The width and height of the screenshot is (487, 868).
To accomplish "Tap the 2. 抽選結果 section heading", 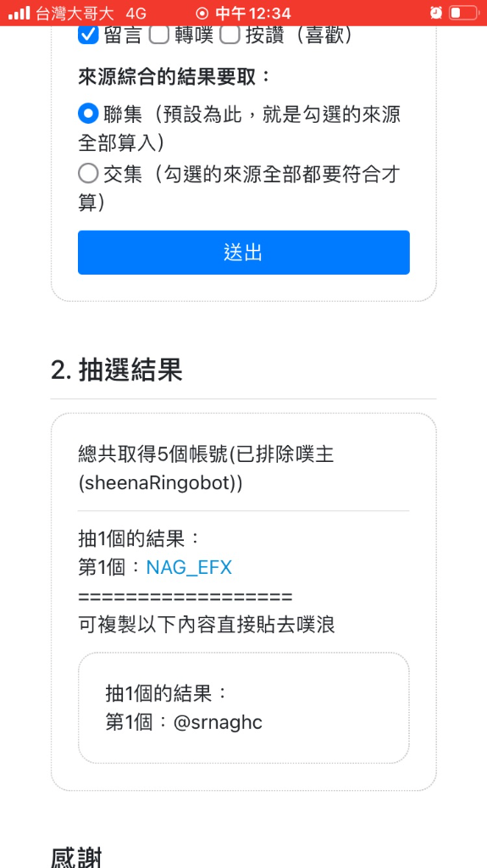I will (117, 371).
